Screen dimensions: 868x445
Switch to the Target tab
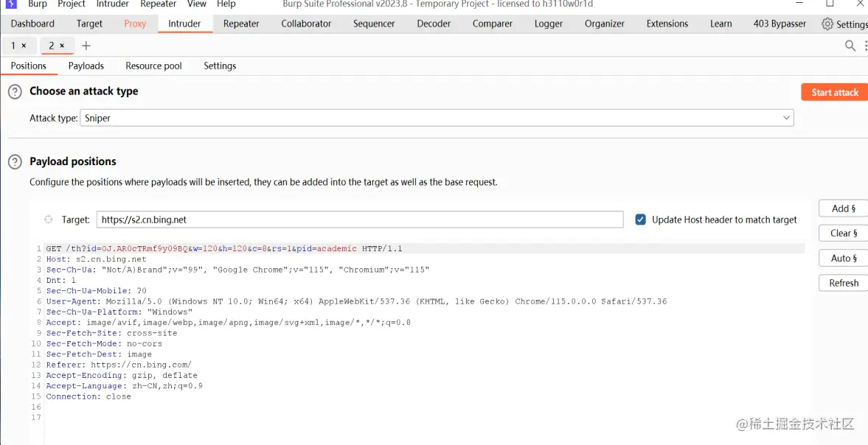pos(90,24)
